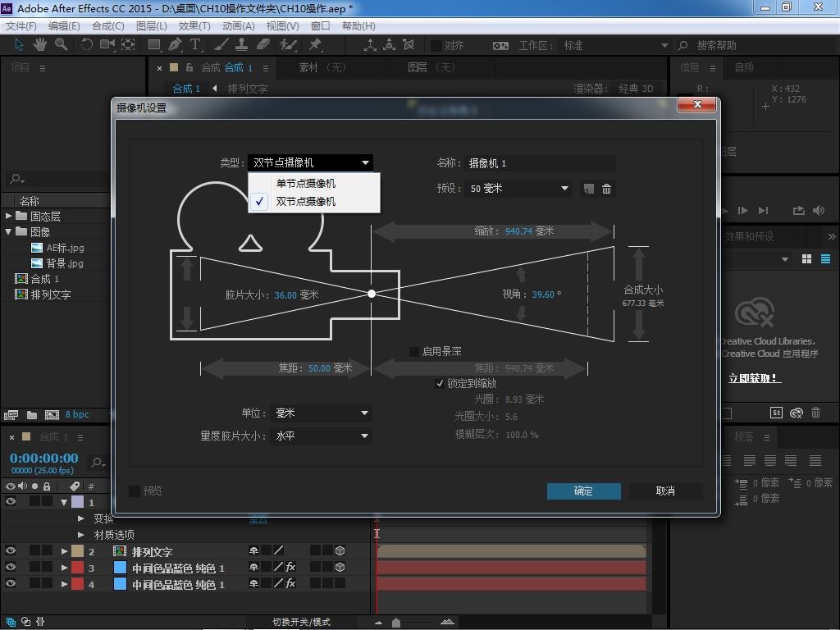840x630 pixels.
Task: Select the Roto Brush tool
Action: click(288, 45)
